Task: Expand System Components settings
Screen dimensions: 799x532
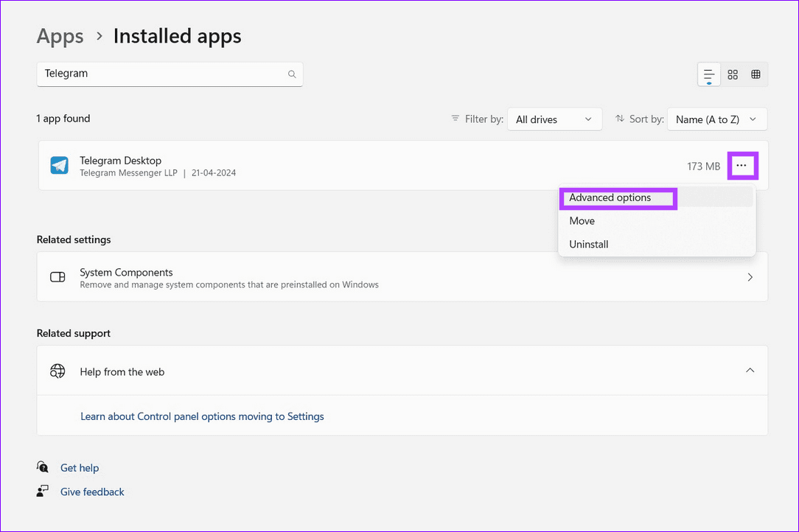Action: (x=750, y=277)
